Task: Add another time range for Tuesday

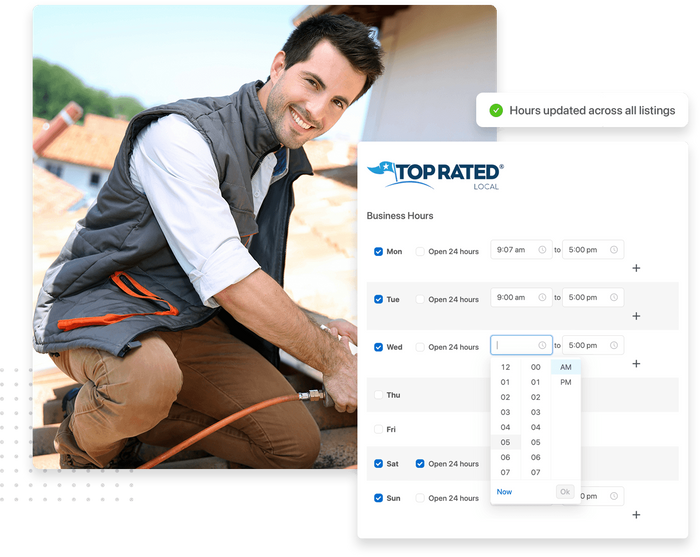Action: pos(636,316)
